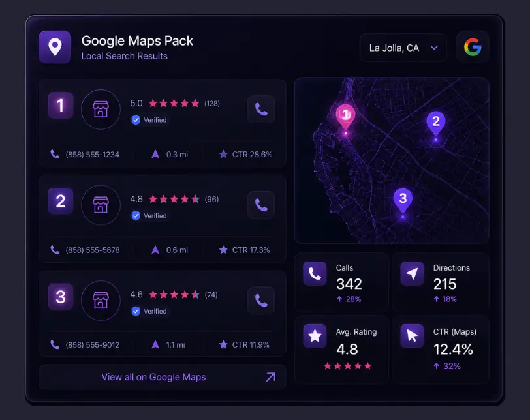Click the rank 2 badge on the second listing
Viewport: 530px width, 420px height.
tap(61, 202)
